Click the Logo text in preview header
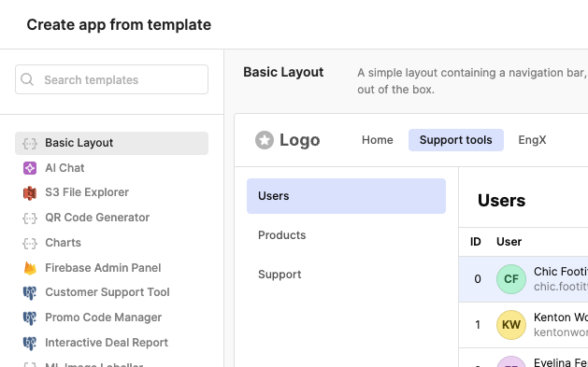Image resolution: width=588 pixels, height=367 pixels. coord(300,140)
